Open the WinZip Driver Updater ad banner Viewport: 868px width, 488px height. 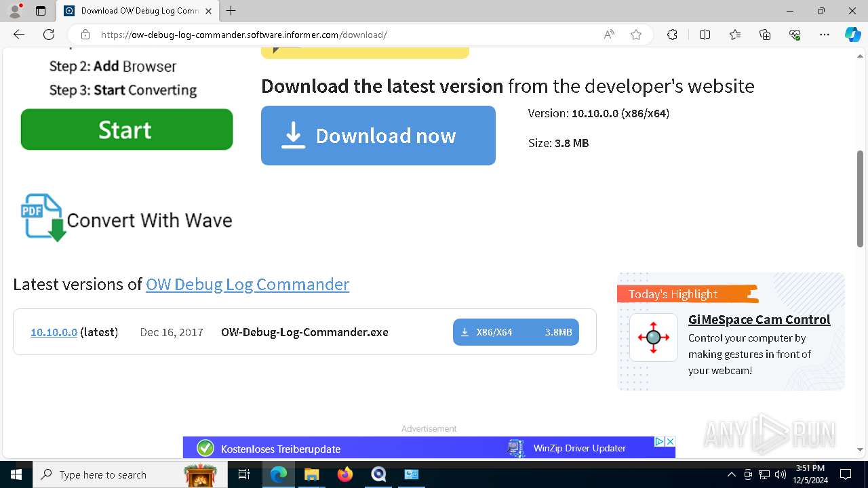[x=429, y=447]
